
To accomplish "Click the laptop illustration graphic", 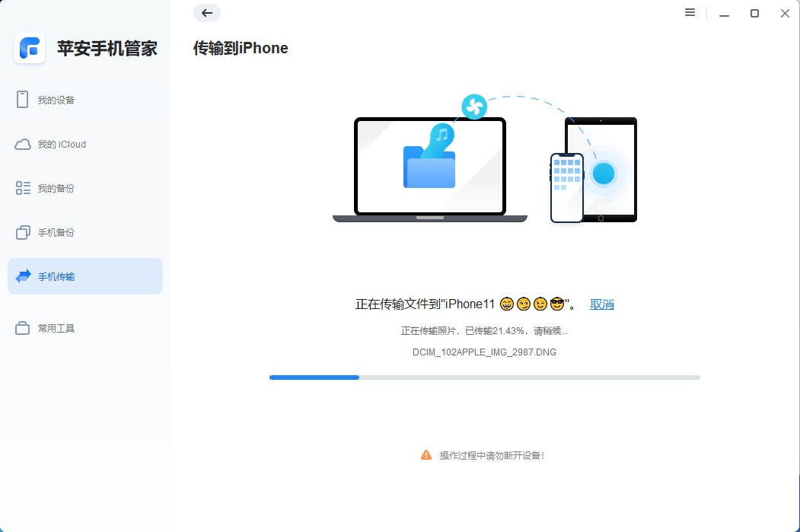I will point(429,167).
